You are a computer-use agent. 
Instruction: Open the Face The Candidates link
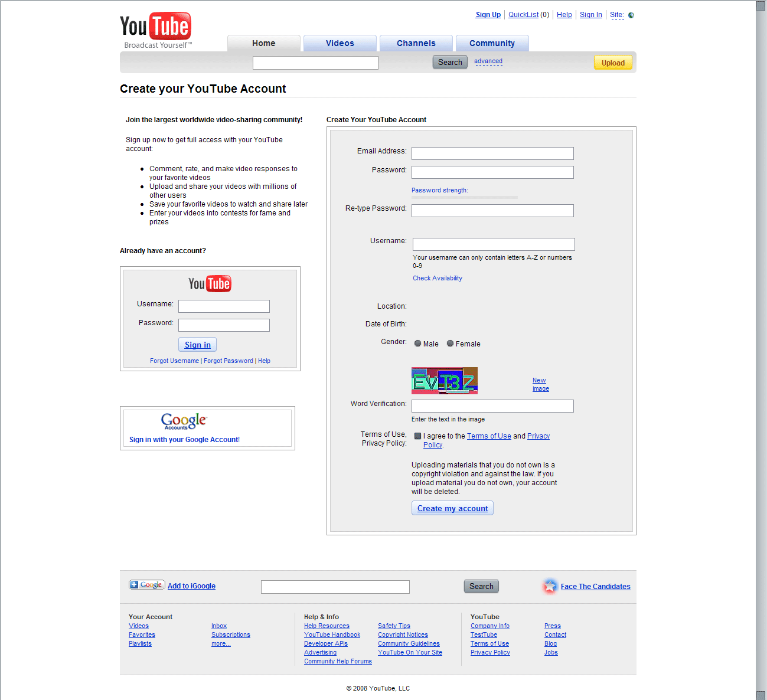(x=596, y=587)
